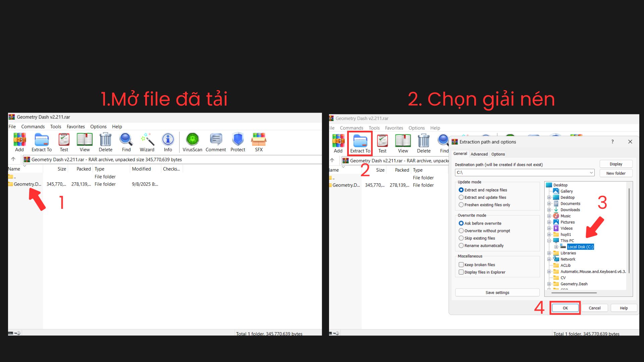Screen dimensions: 644x362
Task: Click Test icon in right WinRAR window
Action: 382,143
